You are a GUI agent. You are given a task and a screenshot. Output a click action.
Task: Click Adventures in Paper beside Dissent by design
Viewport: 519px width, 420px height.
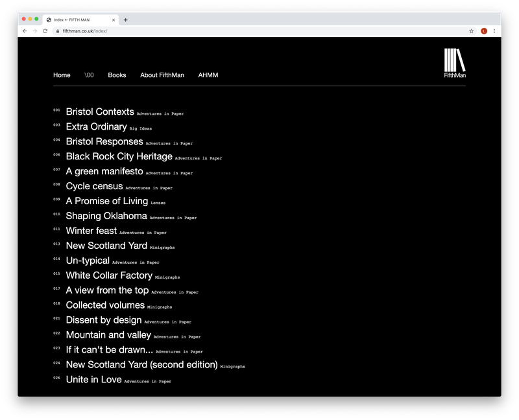[x=168, y=322]
